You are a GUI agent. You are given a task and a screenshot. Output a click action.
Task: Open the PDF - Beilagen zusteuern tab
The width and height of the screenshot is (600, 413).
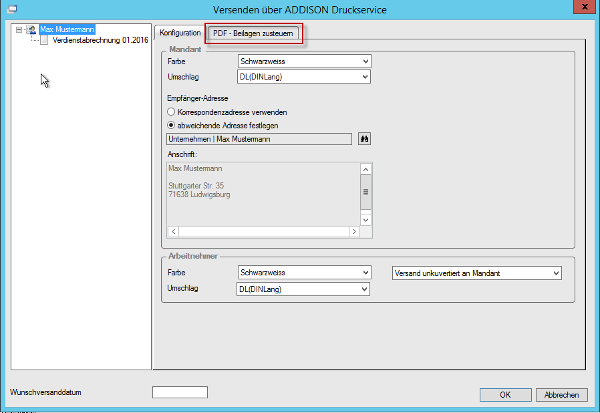pos(253,33)
